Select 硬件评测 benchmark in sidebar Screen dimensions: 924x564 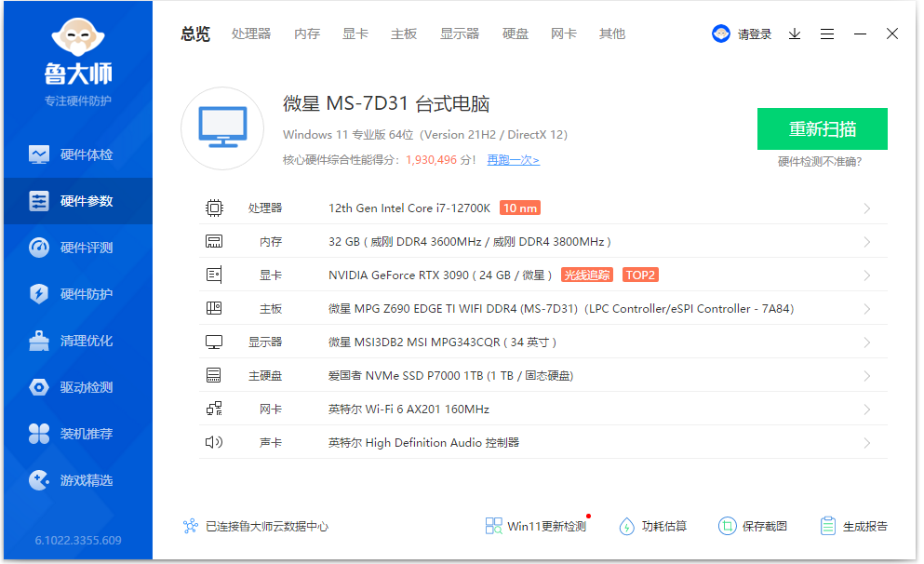pyautogui.click(x=76, y=248)
